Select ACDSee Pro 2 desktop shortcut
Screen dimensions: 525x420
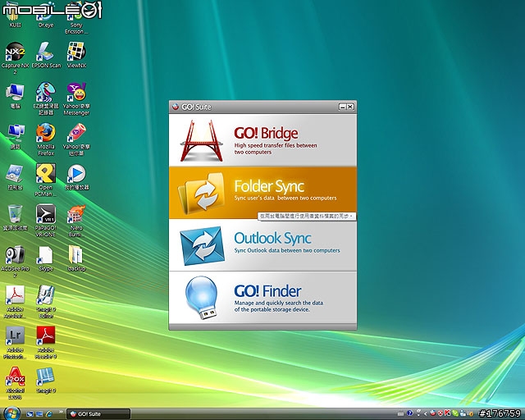[15, 261]
